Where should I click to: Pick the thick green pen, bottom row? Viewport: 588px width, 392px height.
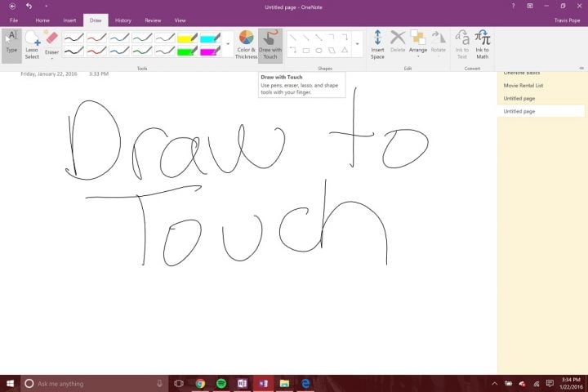coord(142,51)
